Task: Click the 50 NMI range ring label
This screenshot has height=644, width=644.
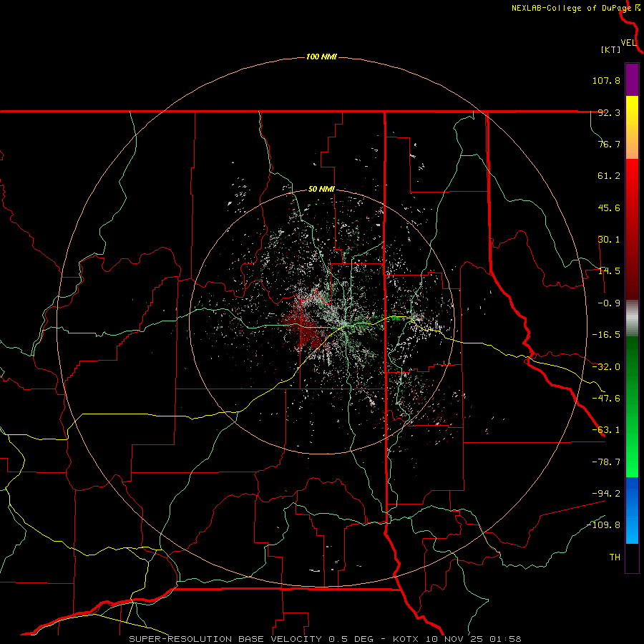Action: (x=321, y=190)
